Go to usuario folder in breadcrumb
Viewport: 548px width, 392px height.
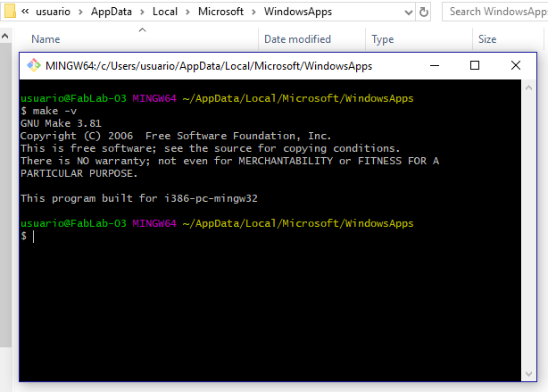click(53, 12)
